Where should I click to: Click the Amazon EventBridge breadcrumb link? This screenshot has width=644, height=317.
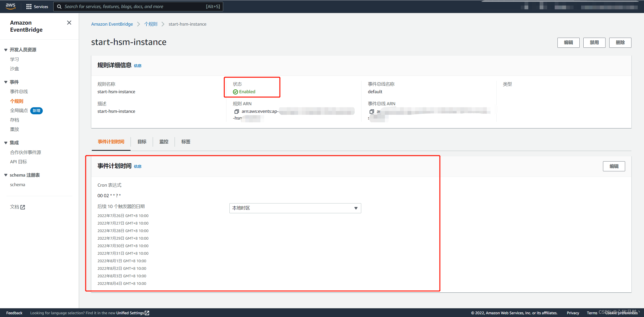click(112, 24)
